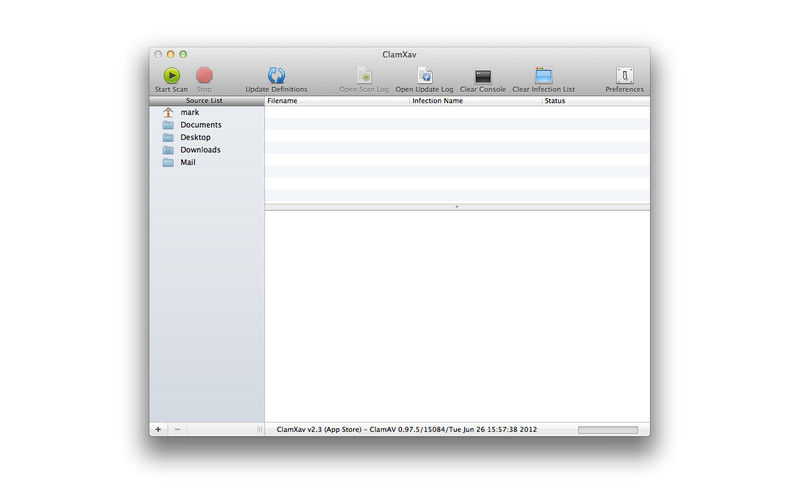Sort by the Infection Name column header
The image size is (800, 500).
475,101
